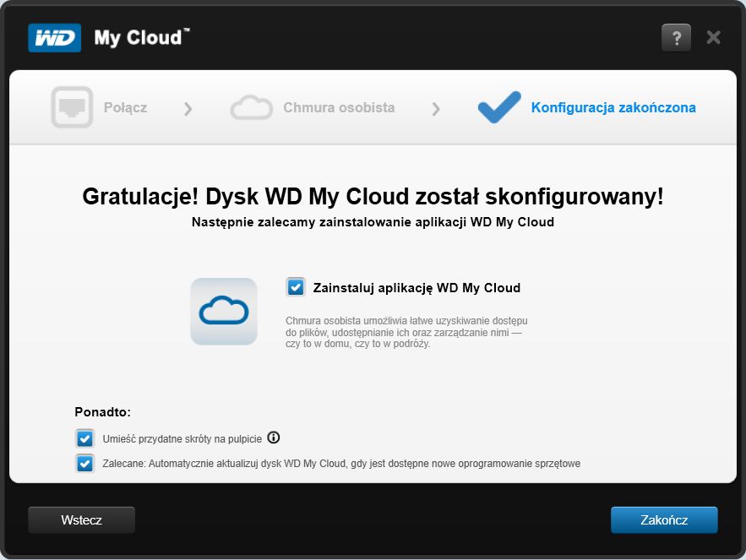Uncheck Zainstaluj aplikację WD My Cloud
Image resolution: width=746 pixels, height=560 pixels.
click(x=296, y=287)
